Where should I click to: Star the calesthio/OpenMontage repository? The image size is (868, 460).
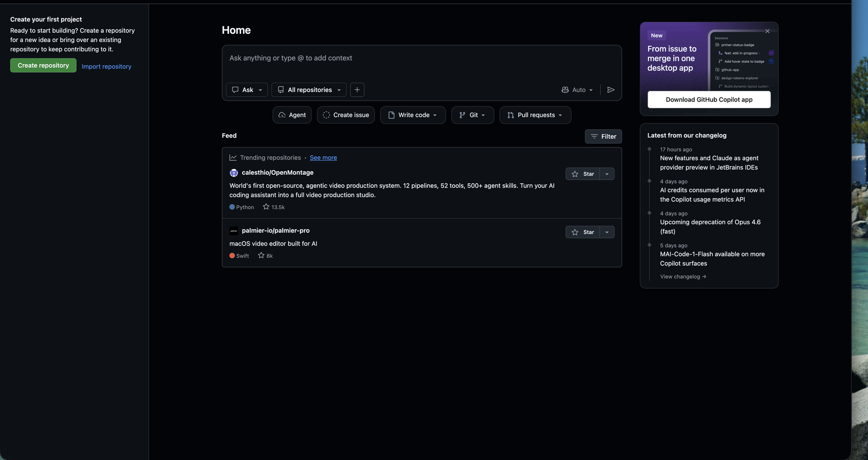point(583,174)
